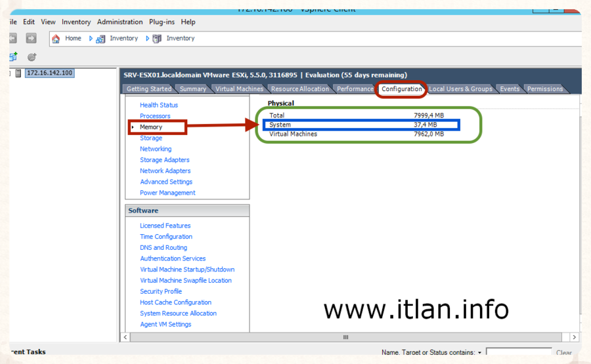
Task: Open the Networking settings link
Action: 156,149
